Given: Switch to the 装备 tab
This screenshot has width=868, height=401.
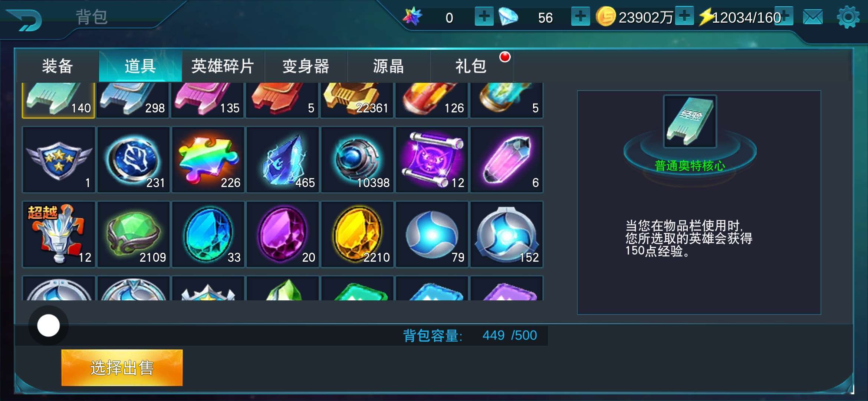Looking at the screenshot, I should tap(57, 66).
